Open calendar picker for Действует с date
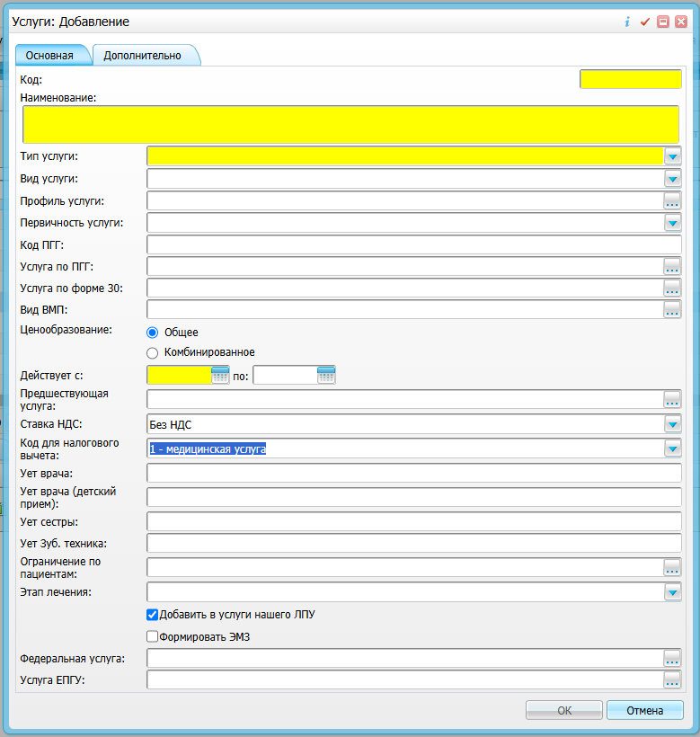 pyautogui.click(x=220, y=375)
